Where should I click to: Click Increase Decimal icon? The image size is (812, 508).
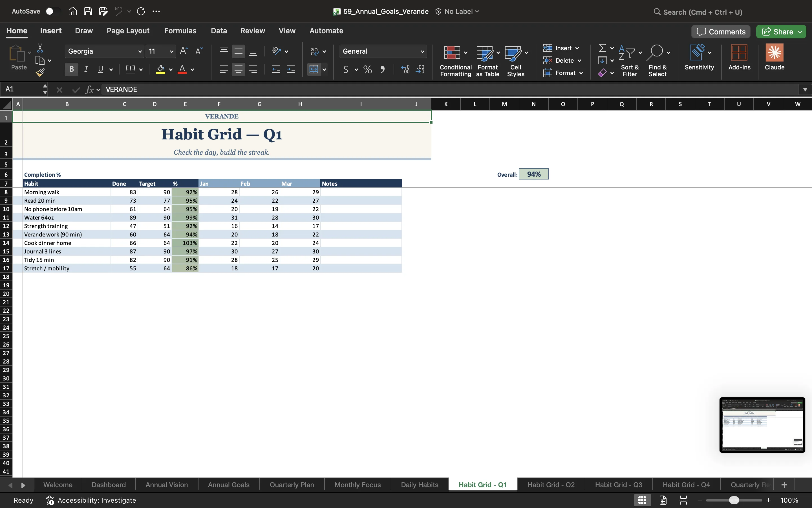click(405, 69)
